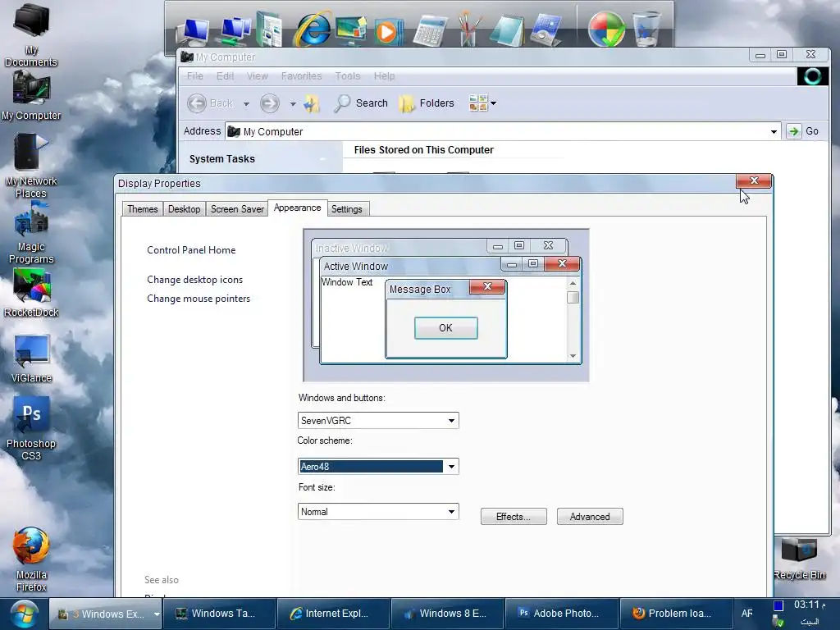Launch Internet Explorer from the dock
This screenshot has height=630, width=840.
point(312,29)
